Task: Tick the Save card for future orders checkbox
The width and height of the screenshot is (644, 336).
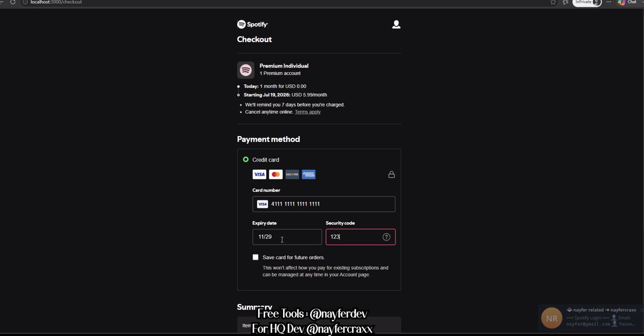Action: pos(255,257)
